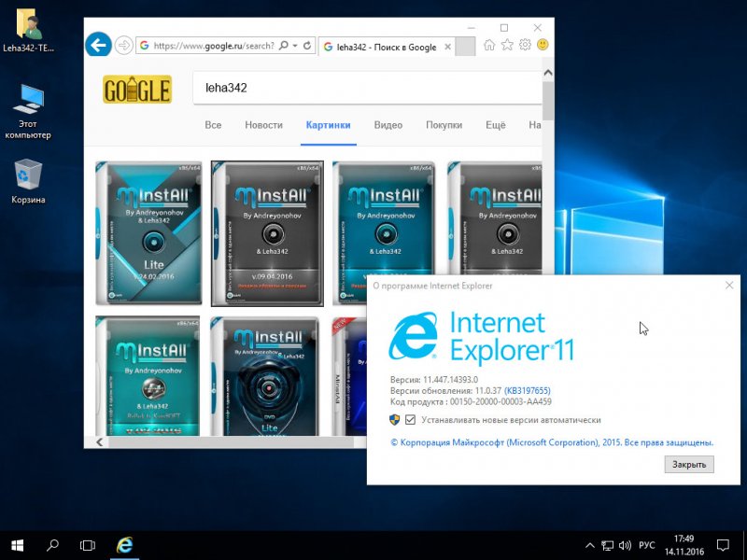The width and height of the screenshot is (747, 560).
Task: Open the network status tray icon
Action: [x=607, y=545]
